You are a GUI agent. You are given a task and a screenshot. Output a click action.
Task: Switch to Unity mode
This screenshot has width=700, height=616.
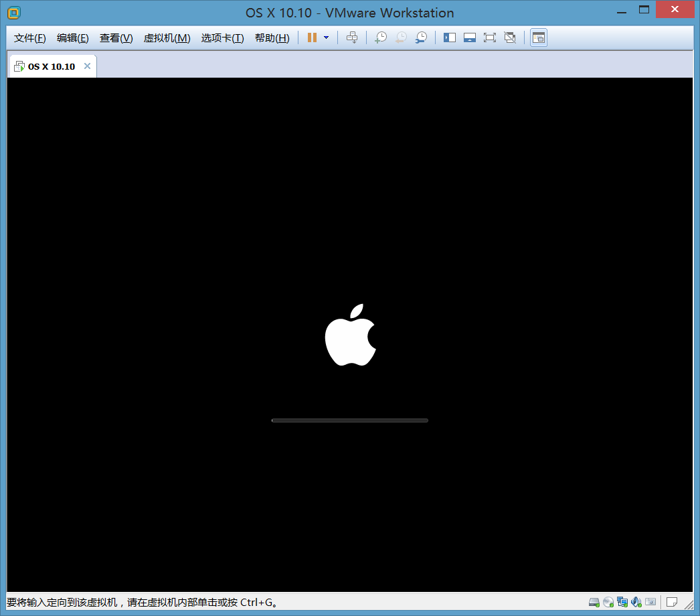(x=510, y=37)
